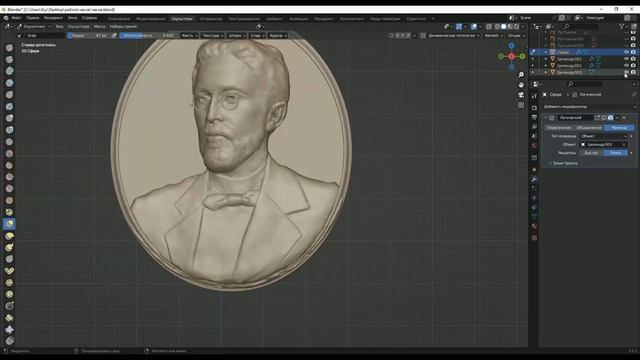
Task: Click the brush Радиус slider
Action: (x=89, y=36)
